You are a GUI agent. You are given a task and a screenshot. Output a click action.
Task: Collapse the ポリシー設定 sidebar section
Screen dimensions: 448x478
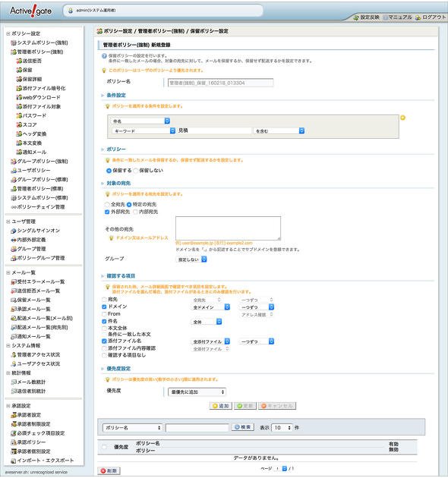tap(8, 33)
